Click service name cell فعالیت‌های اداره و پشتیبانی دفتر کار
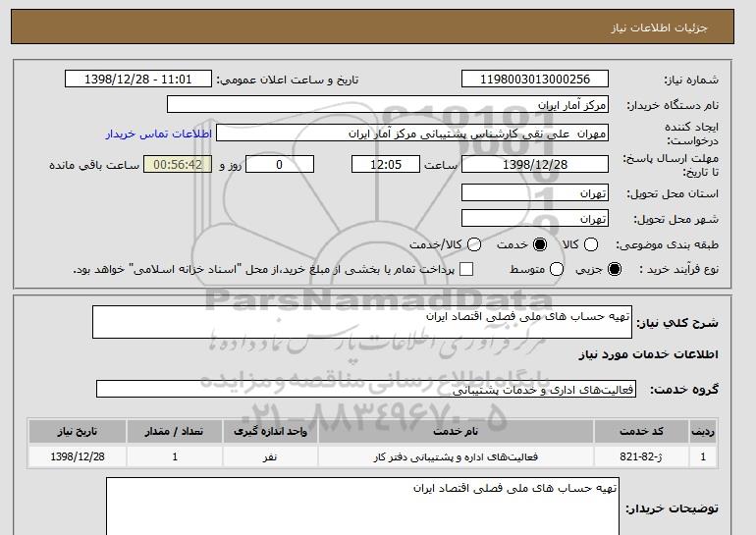The image size is (756, 535). click(x=456, y=456)
